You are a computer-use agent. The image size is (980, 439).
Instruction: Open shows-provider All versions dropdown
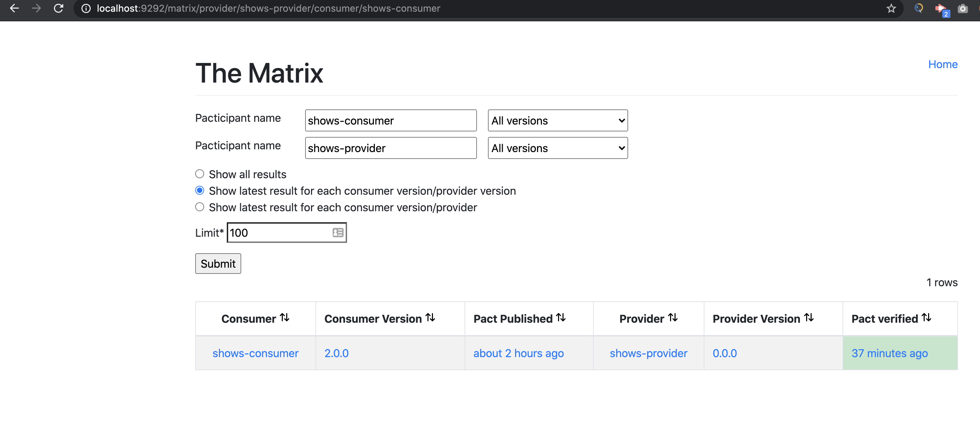click(x=557, y=148)
